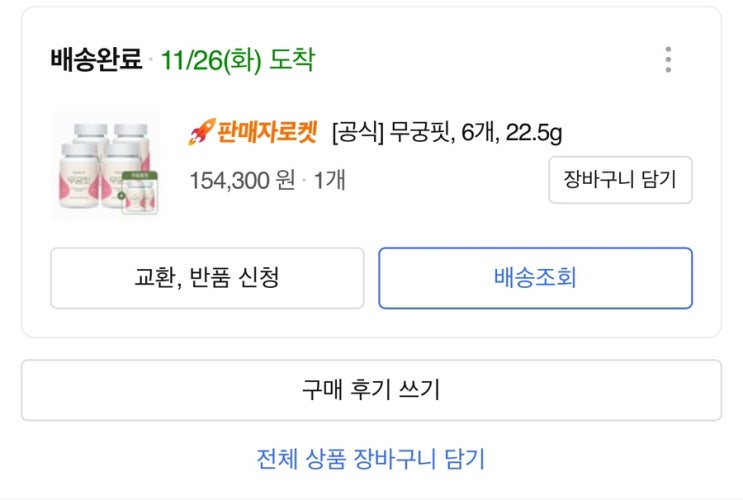
Task: Click the 전체 상품 장바구니 담기 link
Action: (371, 459)
